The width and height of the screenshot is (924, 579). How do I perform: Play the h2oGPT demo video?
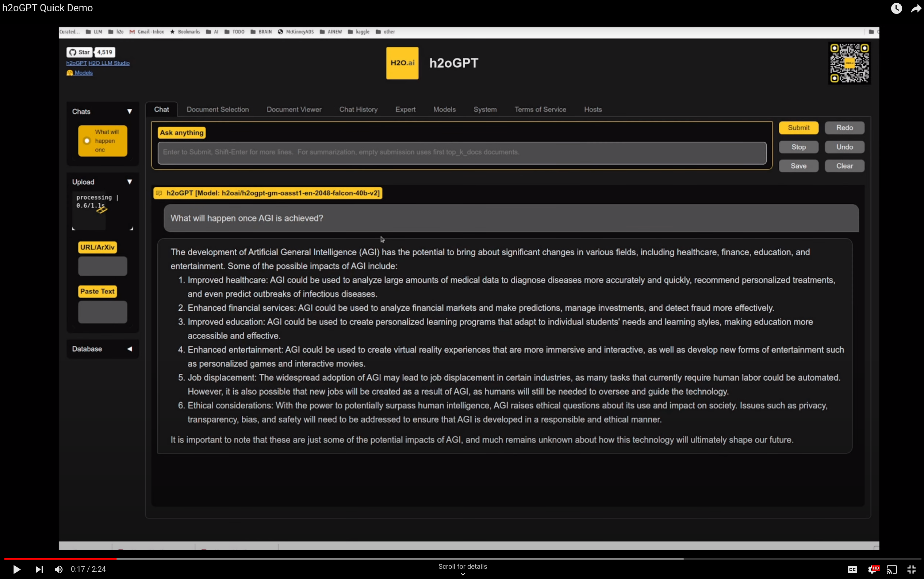click(x=16, y=570)
